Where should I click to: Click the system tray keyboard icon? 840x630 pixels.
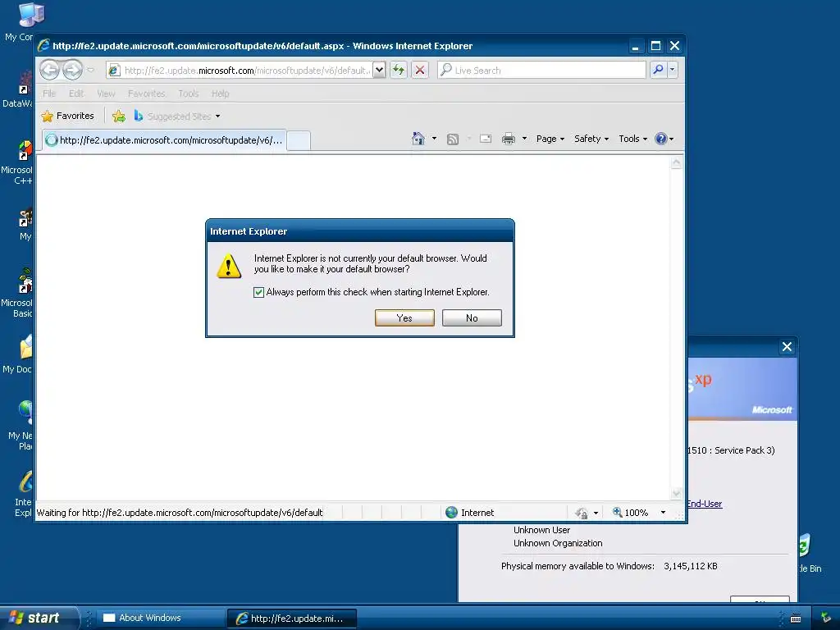click(x=796, y=619)
